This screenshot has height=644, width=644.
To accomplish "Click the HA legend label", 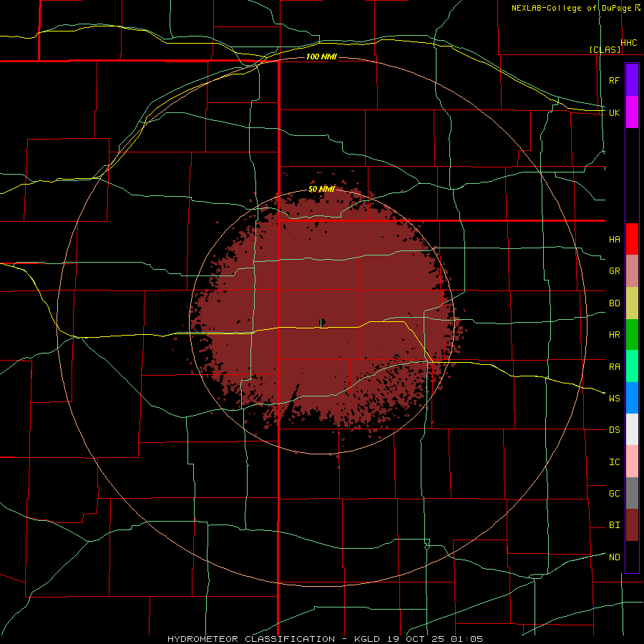I will (614, 240).
